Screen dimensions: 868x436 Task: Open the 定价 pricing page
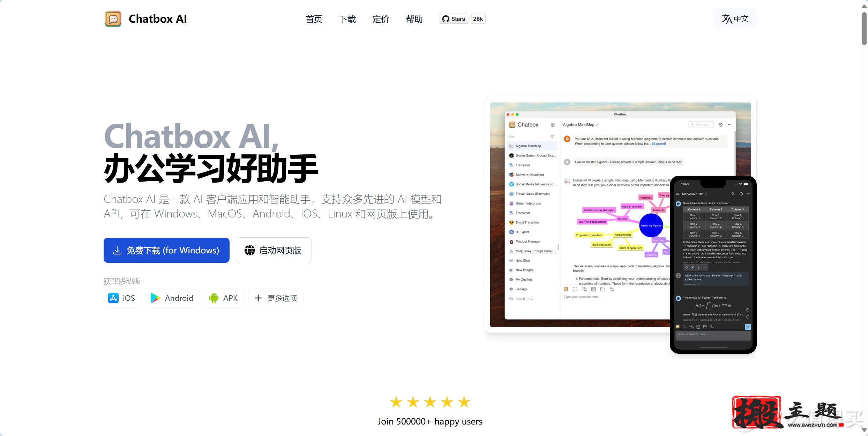pyautogui.click(x=381, y=19)
